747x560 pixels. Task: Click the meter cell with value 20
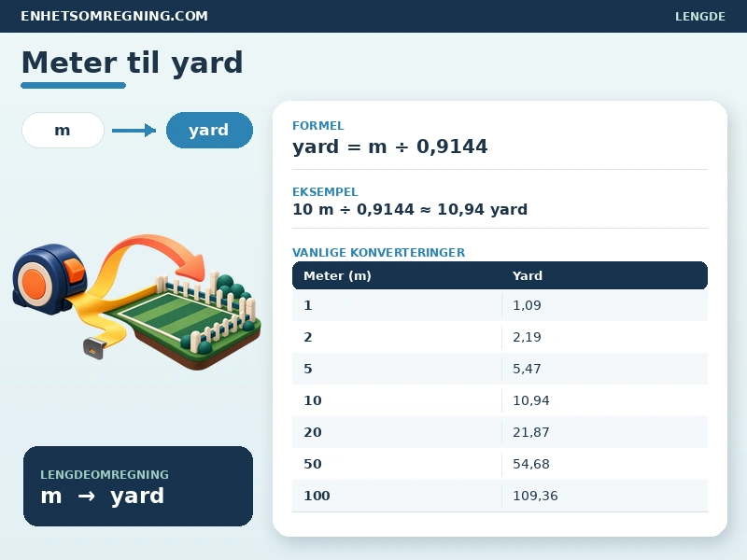(397, 432)
